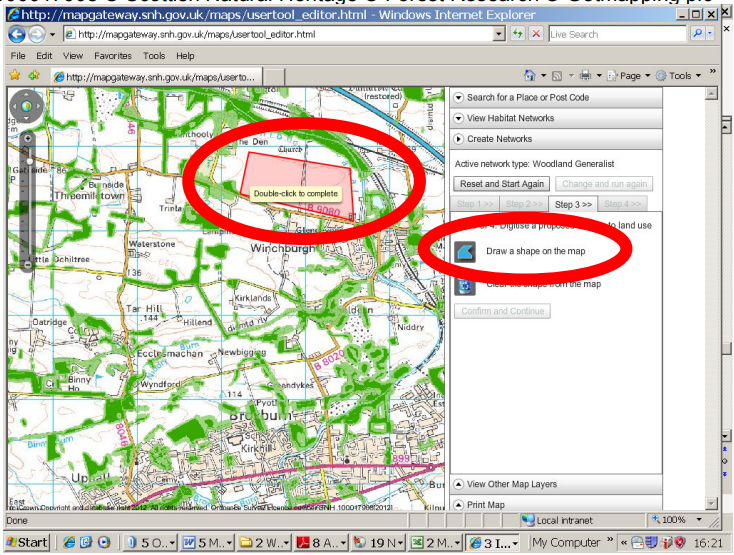Click the Local intranet zone indicator
This screenshot has height=555, width=734.
click(558, 520)
